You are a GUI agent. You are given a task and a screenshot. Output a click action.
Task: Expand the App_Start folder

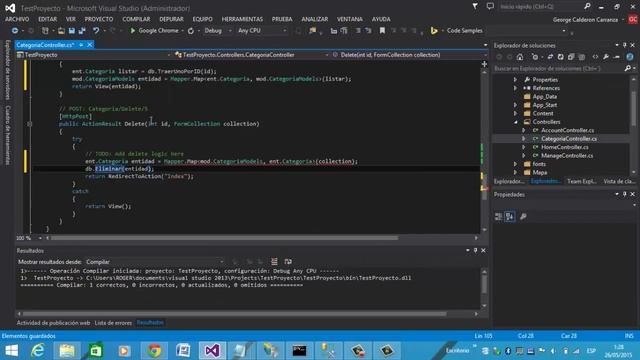[516, 105]
